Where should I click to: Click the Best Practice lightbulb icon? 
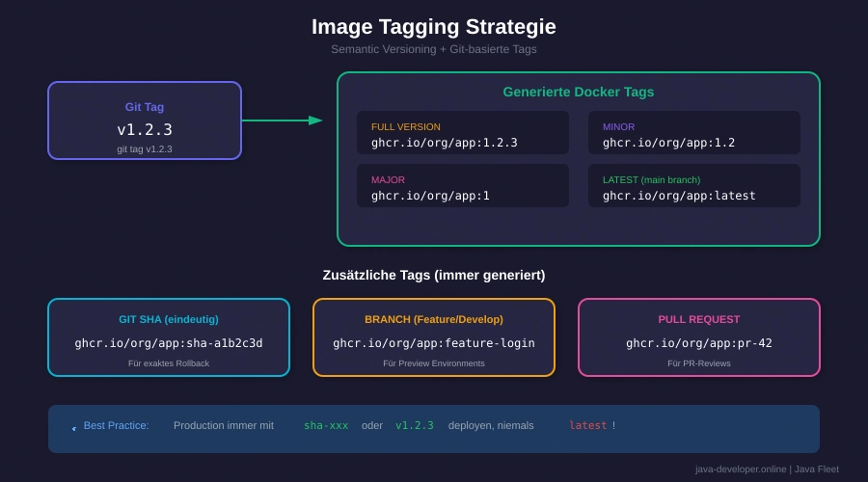[73, 427]
